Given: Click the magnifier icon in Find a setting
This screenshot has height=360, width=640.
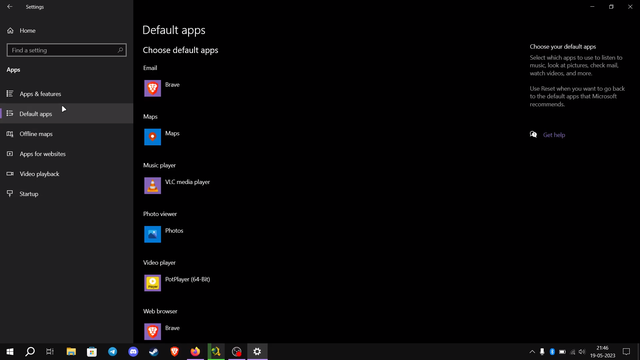Looking at the screenshot, I should tap(120, 50).
